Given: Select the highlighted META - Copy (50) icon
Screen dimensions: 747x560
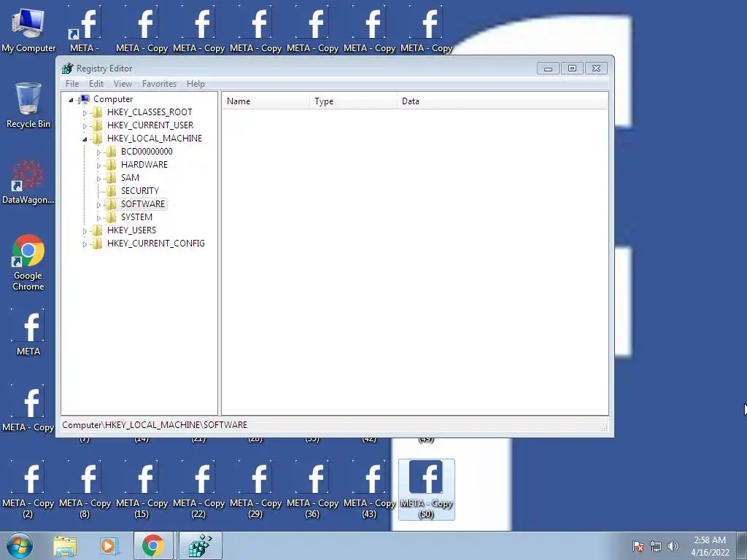Looking at the screenshot, I should [426, 489].
